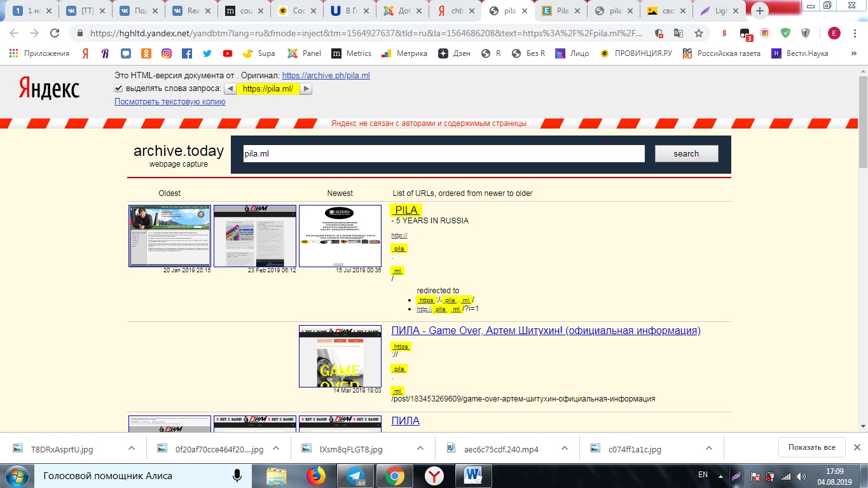Switch to the 'chb' Yandex tab
The image size is (868, 488).
(x=455, y=11)
